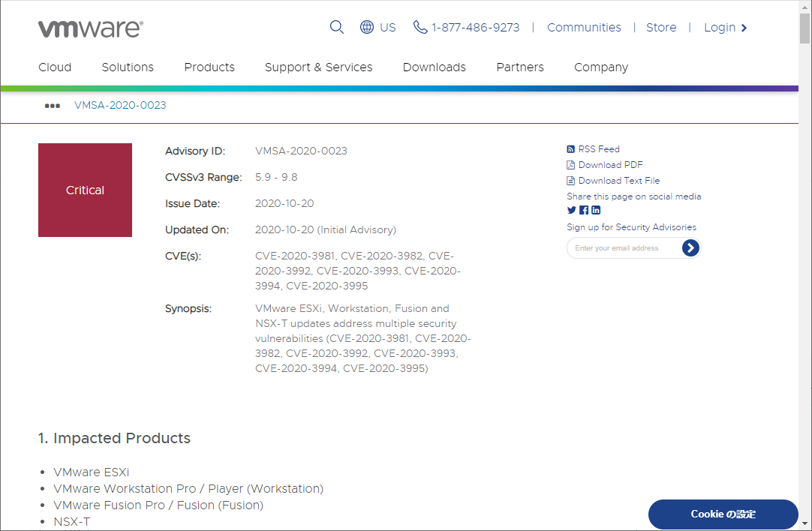Screen dimensions: 812x531
Task: Open the Company menu
Action: pos(600,67)
